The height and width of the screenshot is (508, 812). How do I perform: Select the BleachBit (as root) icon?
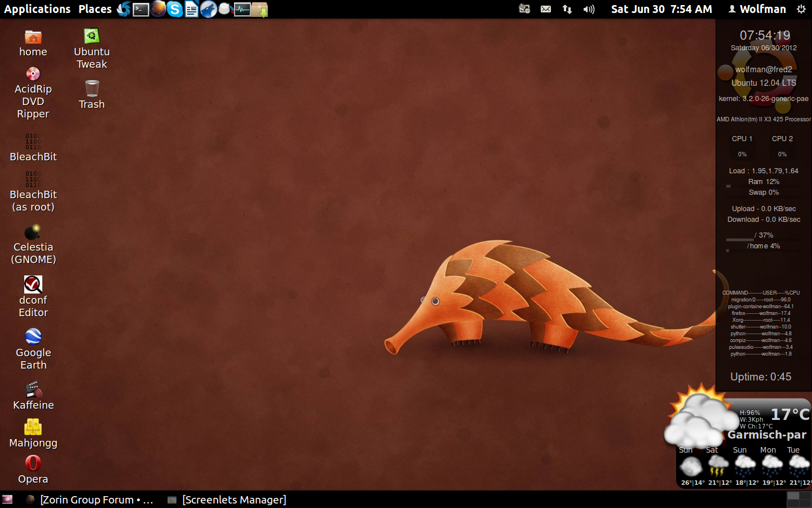point(33,191)
